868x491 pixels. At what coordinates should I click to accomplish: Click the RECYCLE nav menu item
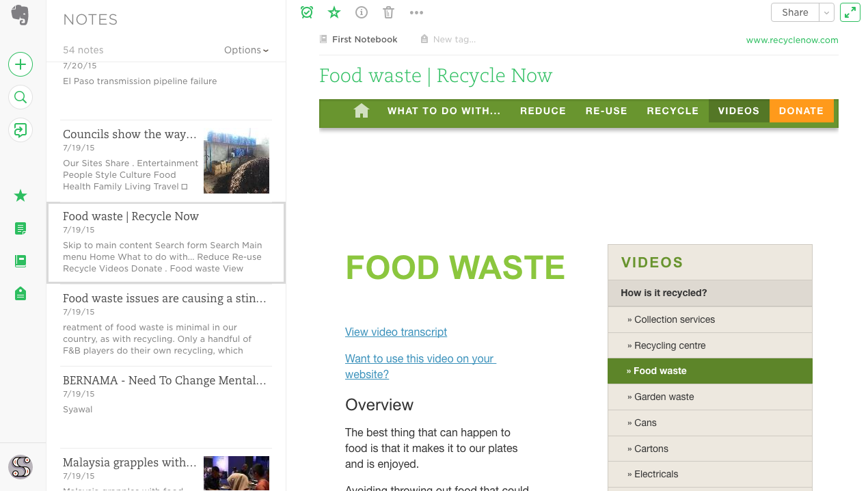(673, 111)
